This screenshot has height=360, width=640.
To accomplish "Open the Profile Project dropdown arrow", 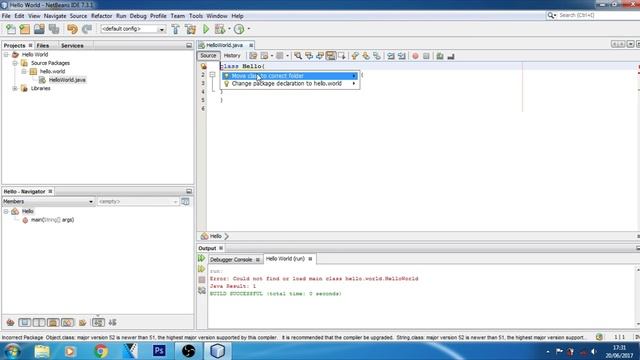I will point(249,29).
